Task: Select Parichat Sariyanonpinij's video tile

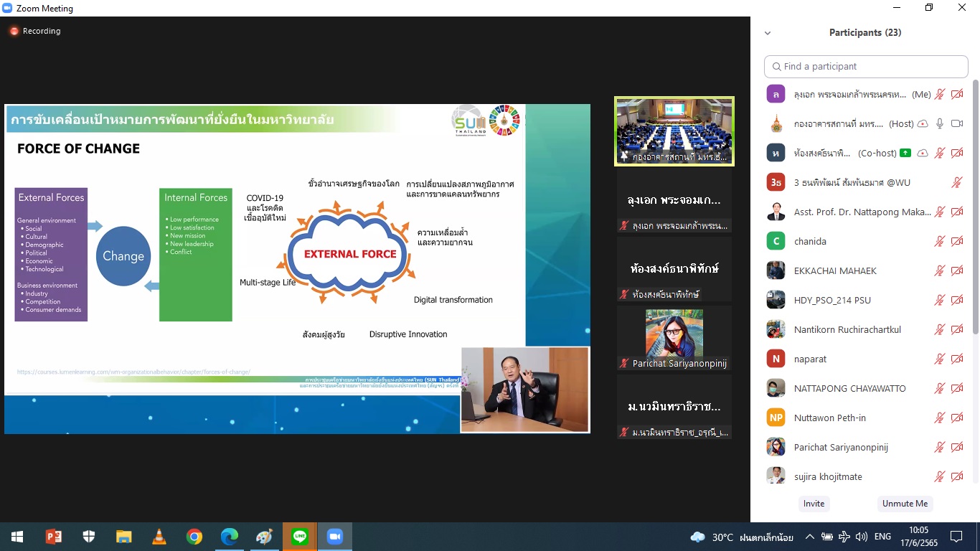Action: coord(674,338)
